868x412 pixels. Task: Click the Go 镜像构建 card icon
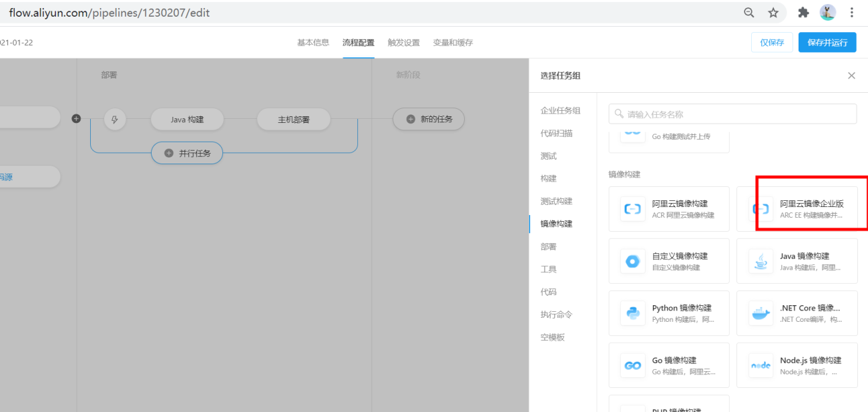tap(632, 365)
